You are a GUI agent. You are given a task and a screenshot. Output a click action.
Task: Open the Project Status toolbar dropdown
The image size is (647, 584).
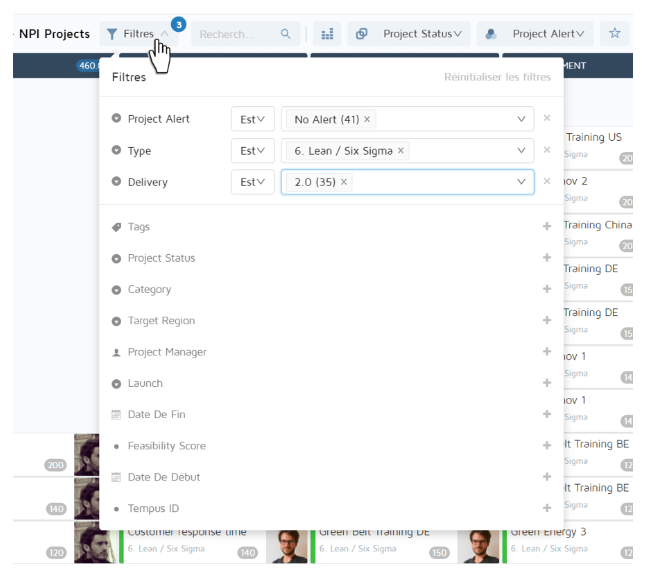tap(410, 34)
